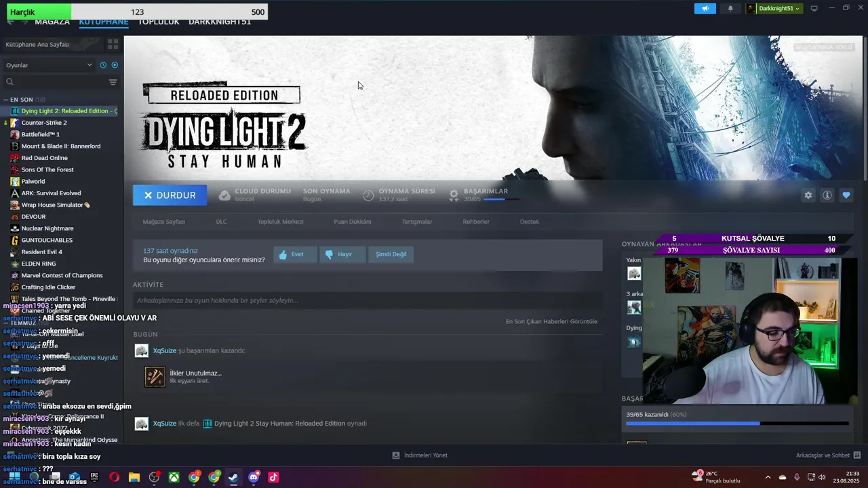
Task: Open the Destek tab
Action: (x=530, y=222)
